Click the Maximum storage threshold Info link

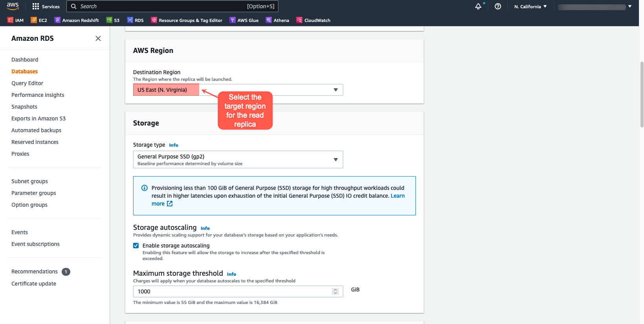[x=231, y=274]
